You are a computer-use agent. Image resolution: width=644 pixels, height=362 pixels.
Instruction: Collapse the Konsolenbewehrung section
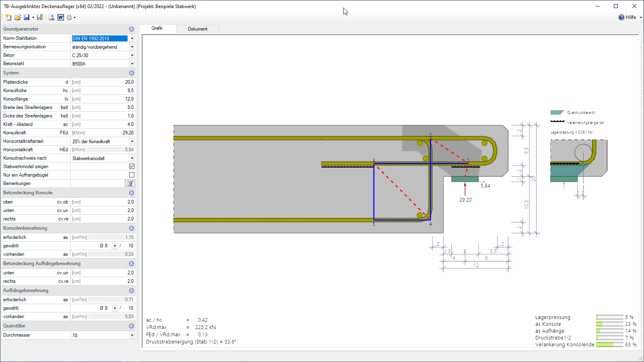[x=131, y=228]
